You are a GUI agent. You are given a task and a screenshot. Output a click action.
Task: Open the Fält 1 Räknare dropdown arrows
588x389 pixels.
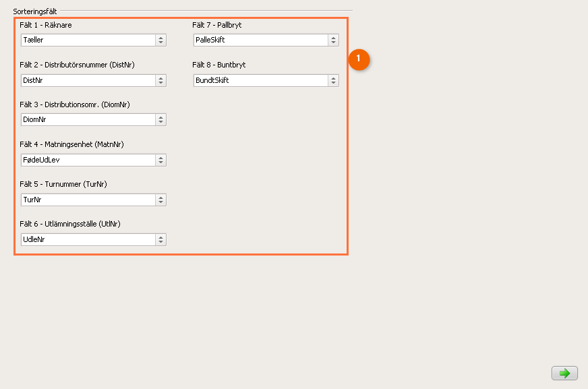(161, 40)
